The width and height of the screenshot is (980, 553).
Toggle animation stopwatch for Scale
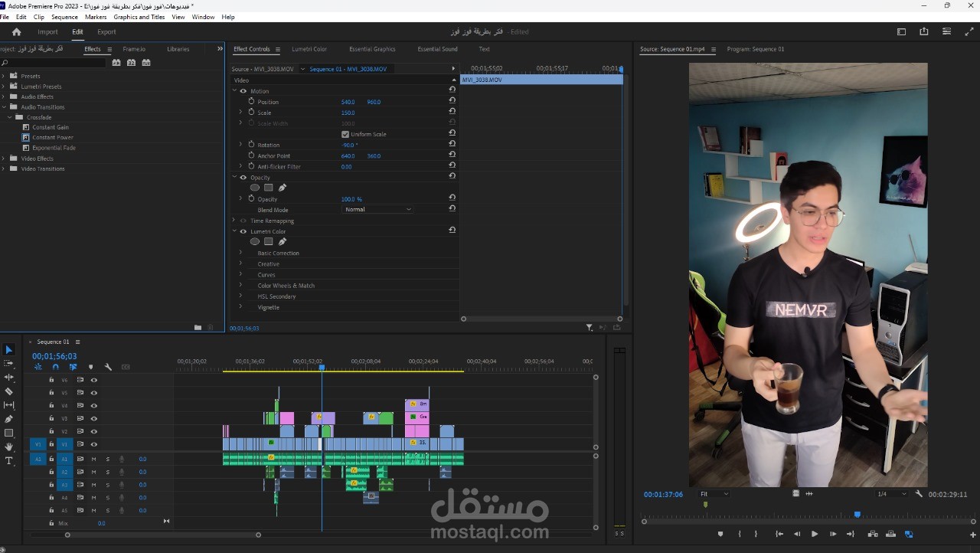251,112
